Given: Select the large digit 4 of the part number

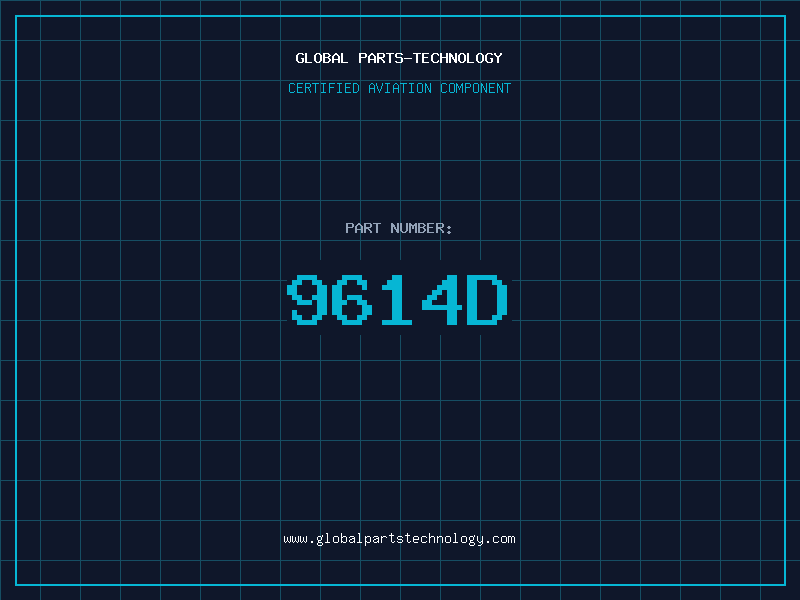Looking at the screenshot, I should point(442,299).
